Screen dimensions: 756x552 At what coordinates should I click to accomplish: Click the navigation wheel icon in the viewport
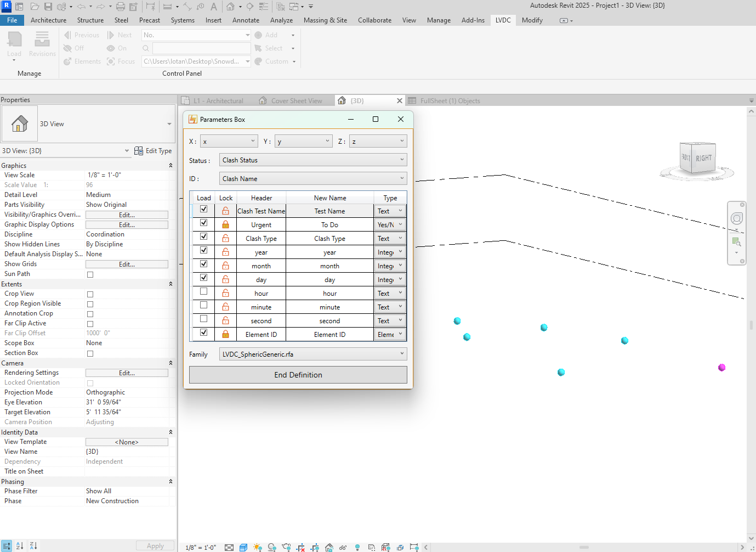737,219
